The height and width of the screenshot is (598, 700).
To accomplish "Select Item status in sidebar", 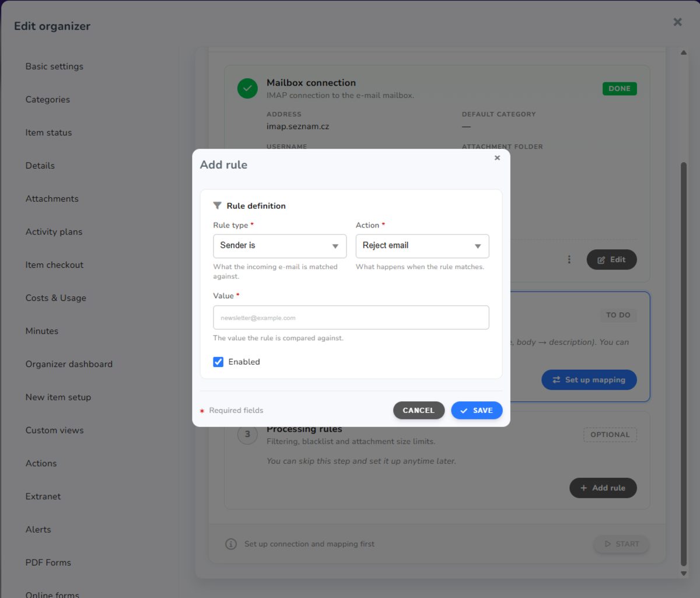I will (x=49, y=132).
